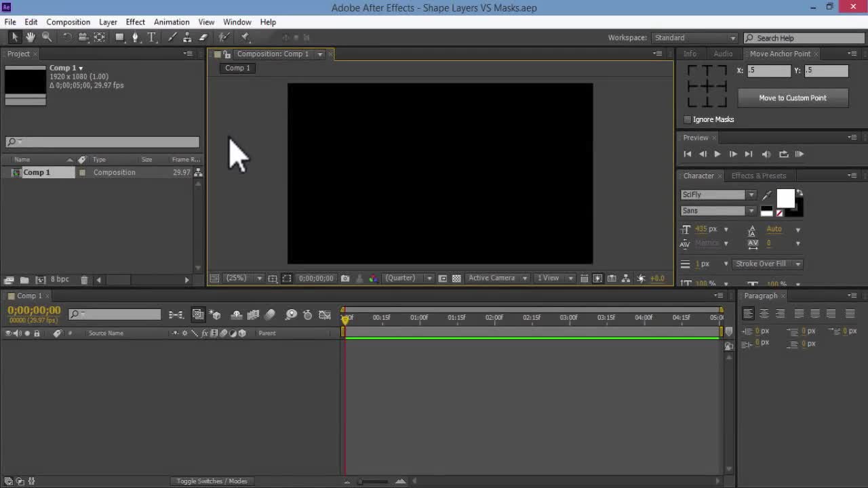Screen dimensions: 868x488
Task: Click the show channel RGB icon
Action: [x=373, y=278]
